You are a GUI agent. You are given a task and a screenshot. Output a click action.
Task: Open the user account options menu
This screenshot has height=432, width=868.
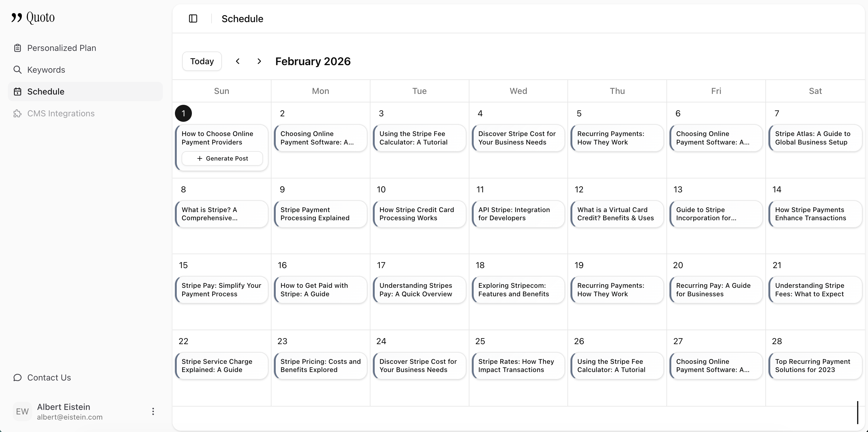click(x=153, y=411)
